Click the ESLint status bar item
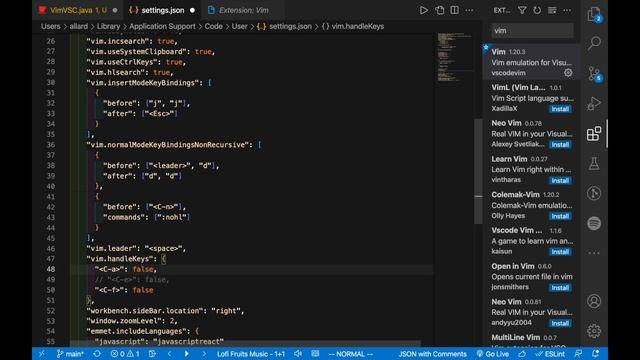The height and width of the screenshot is (360, 640). pos(550,353)
